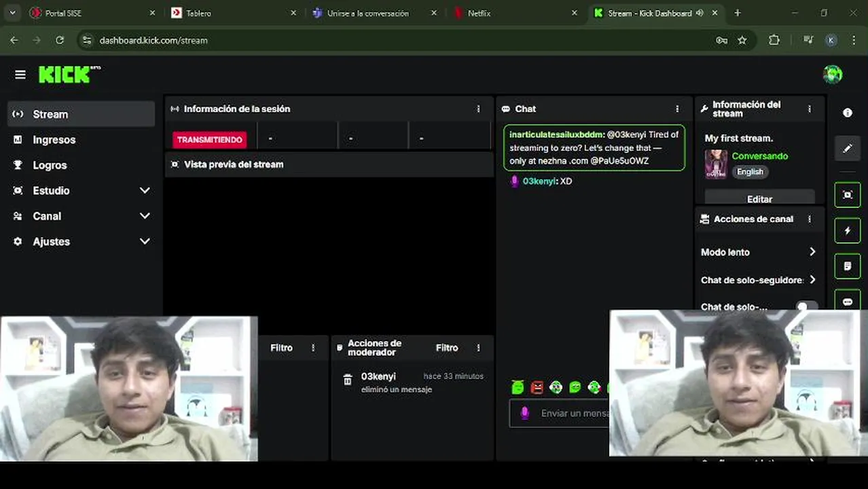Click the Conversando category link
Image resolution: width=868 pixels, height=489 pixels.
coord(759,156)
